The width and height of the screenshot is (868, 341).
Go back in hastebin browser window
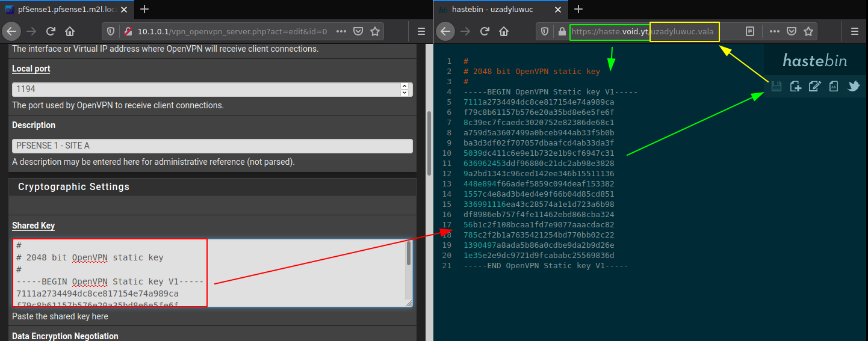click(445, 32)
